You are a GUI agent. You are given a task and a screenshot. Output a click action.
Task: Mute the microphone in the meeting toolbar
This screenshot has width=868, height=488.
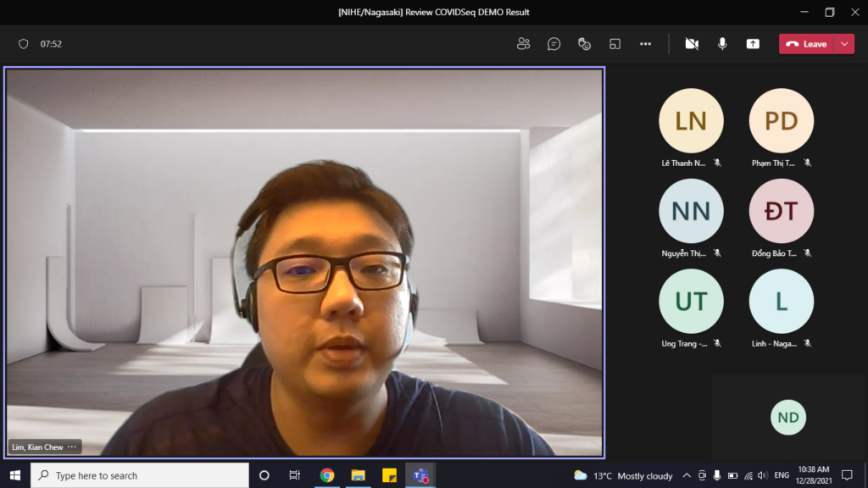pos(722,44)
